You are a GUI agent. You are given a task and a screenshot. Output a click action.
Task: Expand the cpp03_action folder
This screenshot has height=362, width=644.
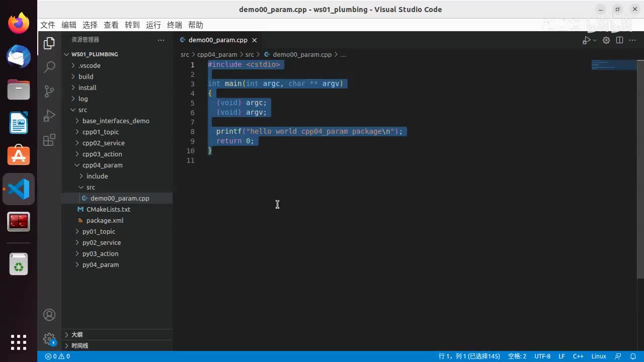tap(117, 154)
